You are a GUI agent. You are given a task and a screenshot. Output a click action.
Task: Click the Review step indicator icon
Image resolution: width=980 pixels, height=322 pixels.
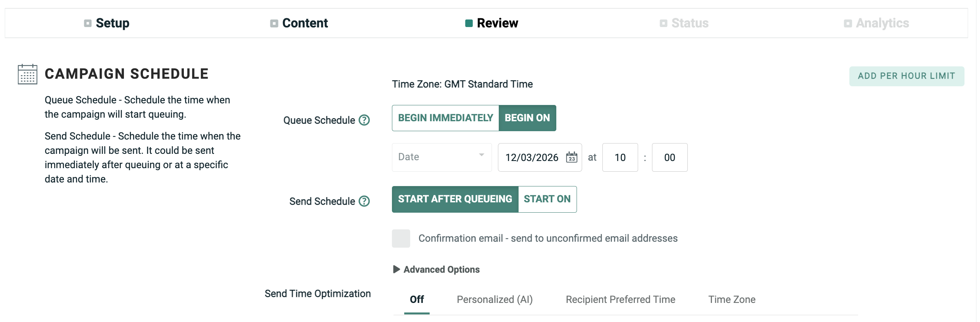(469, 23)
